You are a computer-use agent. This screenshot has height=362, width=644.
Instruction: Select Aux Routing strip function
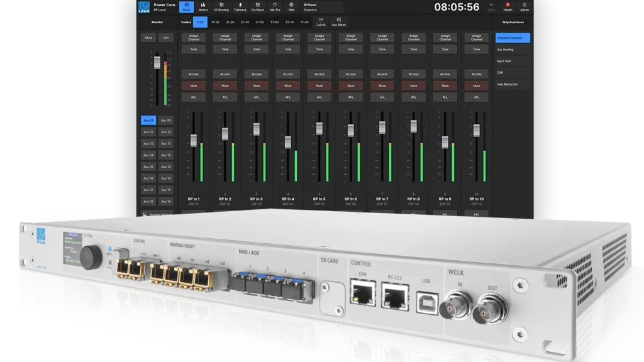513,49
